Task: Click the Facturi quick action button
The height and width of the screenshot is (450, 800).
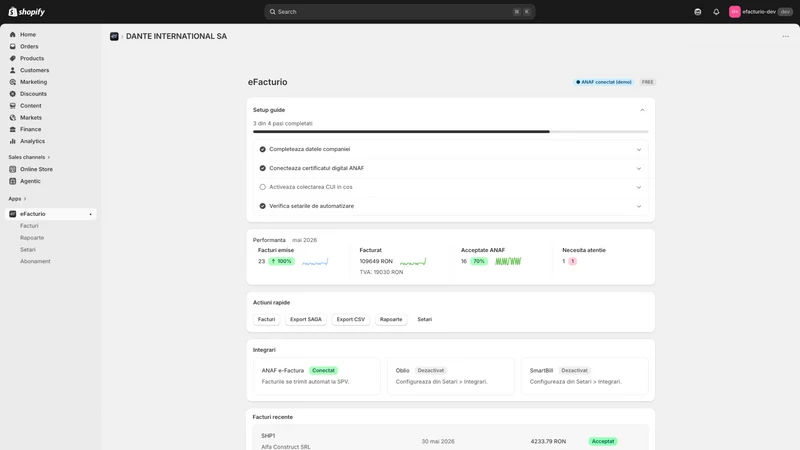Action: [266, 319]
